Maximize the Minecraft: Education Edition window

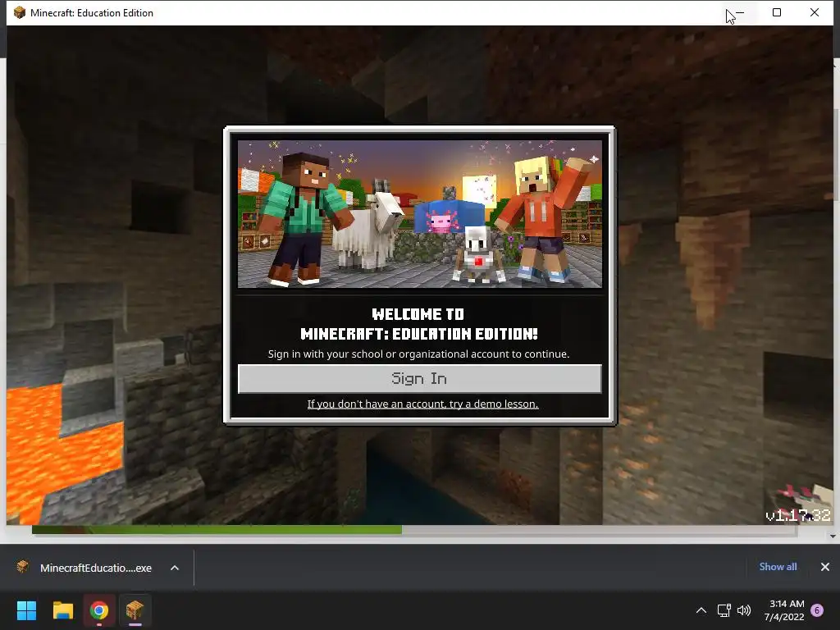tap(777, 12)
